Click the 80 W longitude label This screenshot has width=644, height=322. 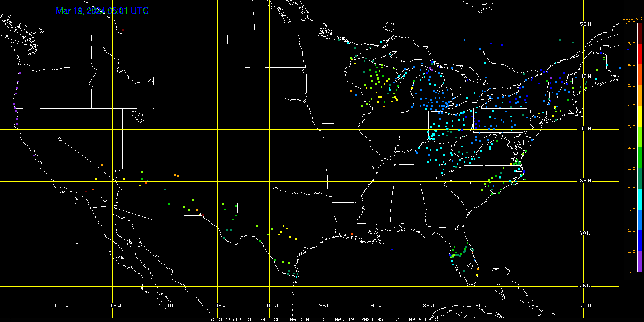tap(481, 306)
